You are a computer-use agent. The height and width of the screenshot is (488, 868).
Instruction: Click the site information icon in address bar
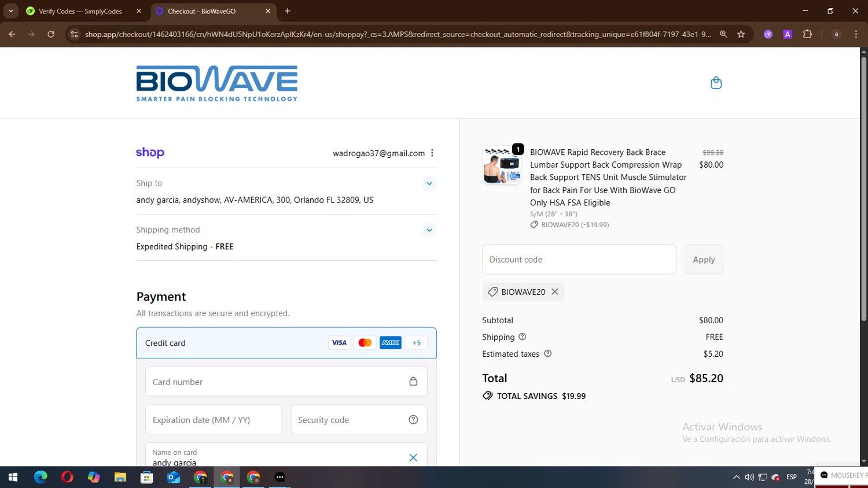click(x=74, y=34)
